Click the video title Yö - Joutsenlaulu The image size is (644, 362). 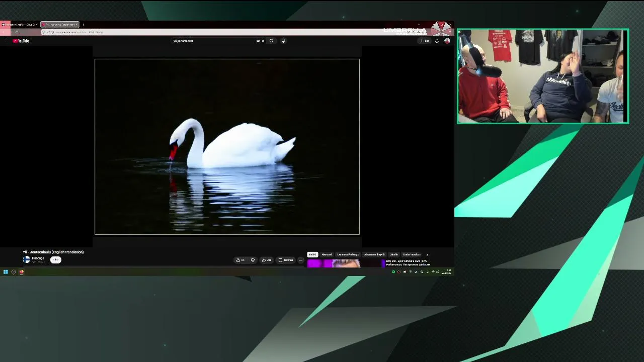coord(53,252)
